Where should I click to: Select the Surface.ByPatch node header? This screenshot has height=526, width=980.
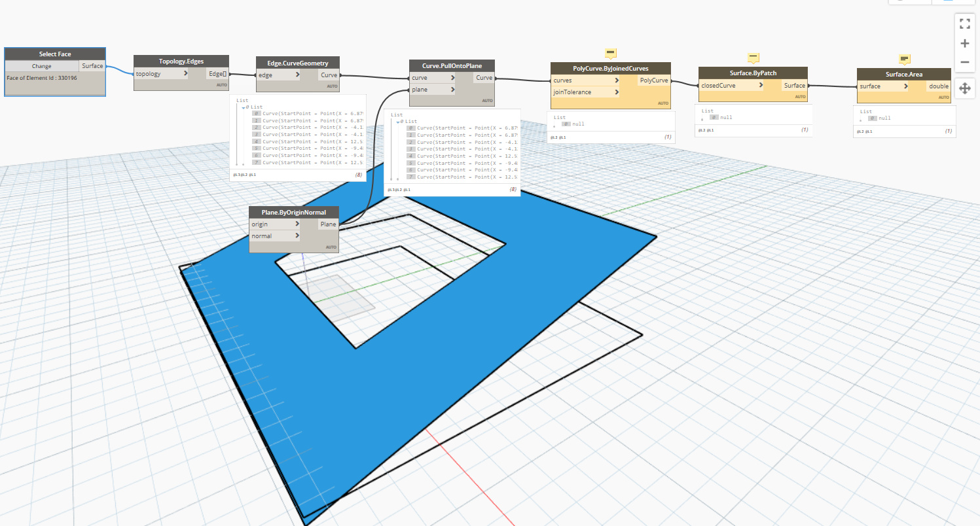pos(753,73)
